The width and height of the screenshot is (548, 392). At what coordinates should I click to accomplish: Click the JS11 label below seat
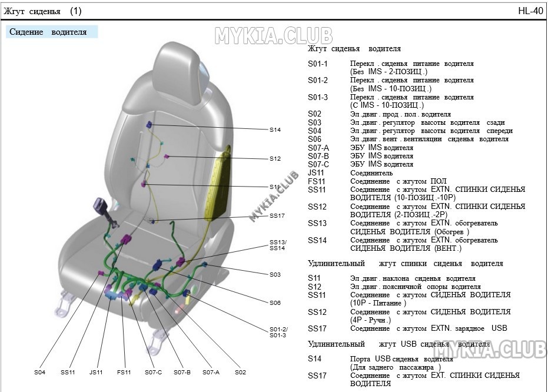(96, 373)
